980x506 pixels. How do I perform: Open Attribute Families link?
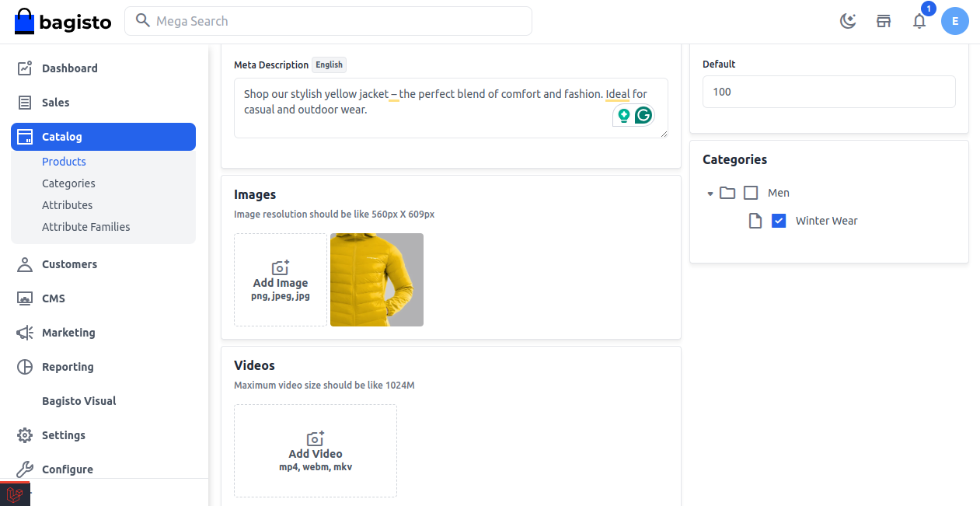86,227
